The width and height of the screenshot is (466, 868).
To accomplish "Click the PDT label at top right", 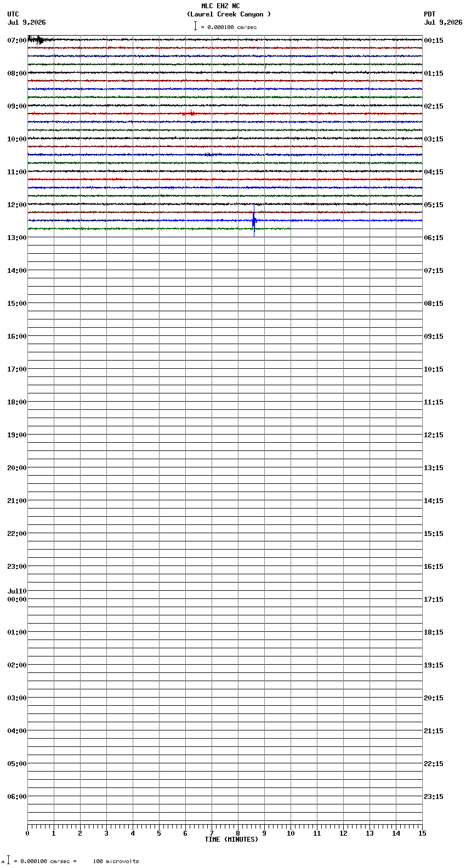I will pyautogui.click(x=429, y=14).
